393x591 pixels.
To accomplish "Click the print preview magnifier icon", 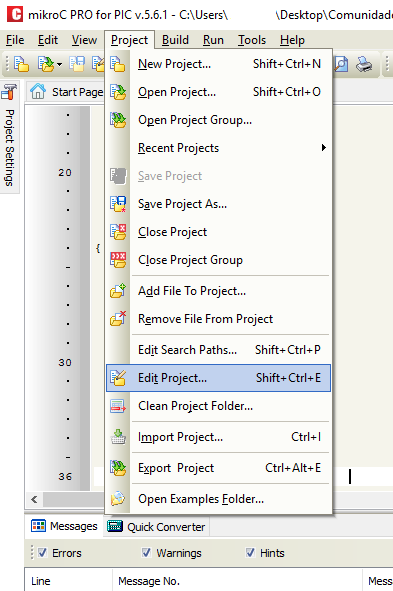I will [341, 64].
